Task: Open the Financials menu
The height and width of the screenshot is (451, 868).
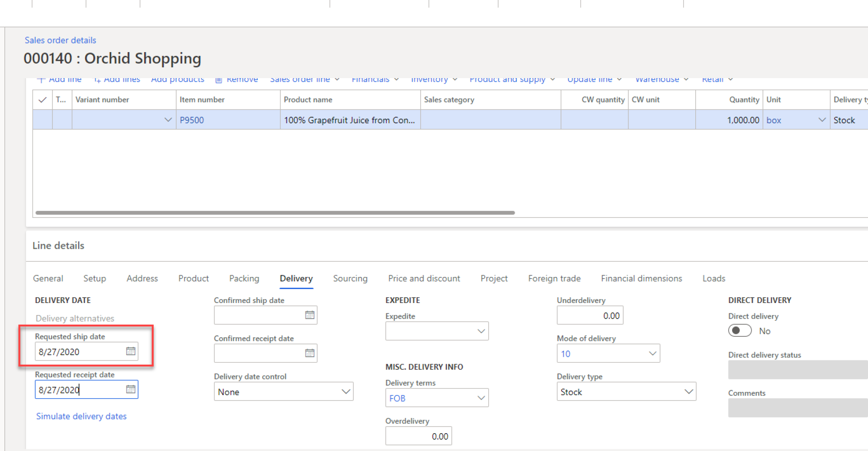Action: pyautogui.click(x=375, y=80)
